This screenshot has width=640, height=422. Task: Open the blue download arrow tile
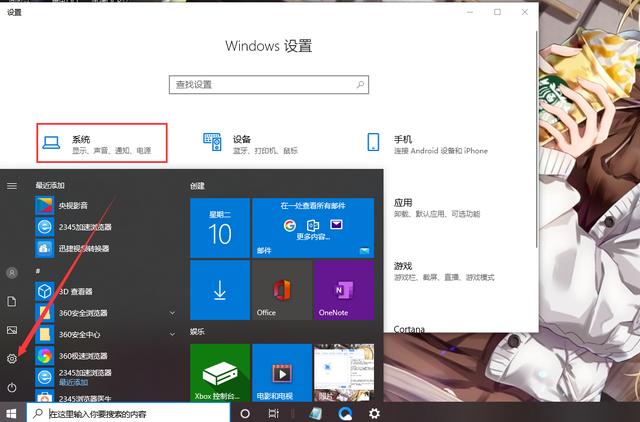220,290
